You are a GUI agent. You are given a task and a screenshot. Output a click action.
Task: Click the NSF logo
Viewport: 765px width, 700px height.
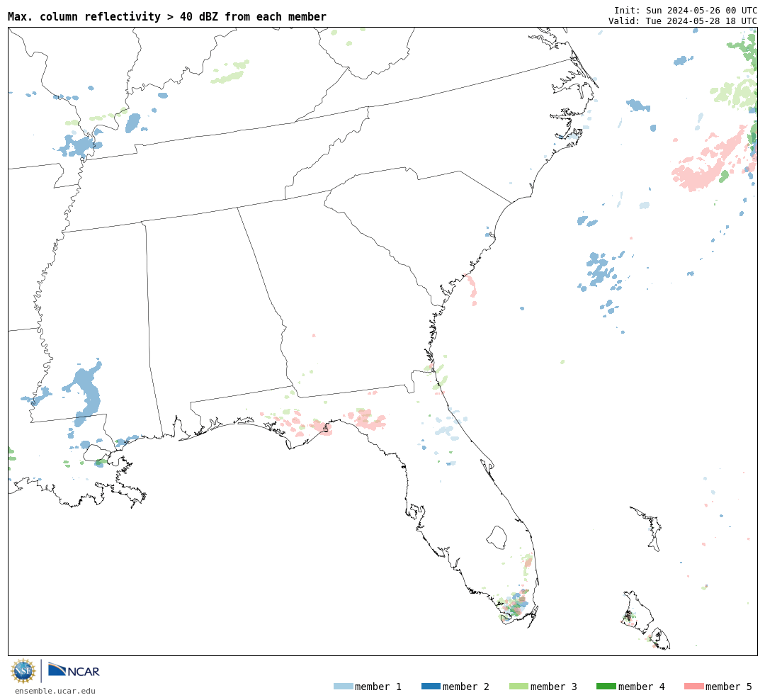coord(23,671)
